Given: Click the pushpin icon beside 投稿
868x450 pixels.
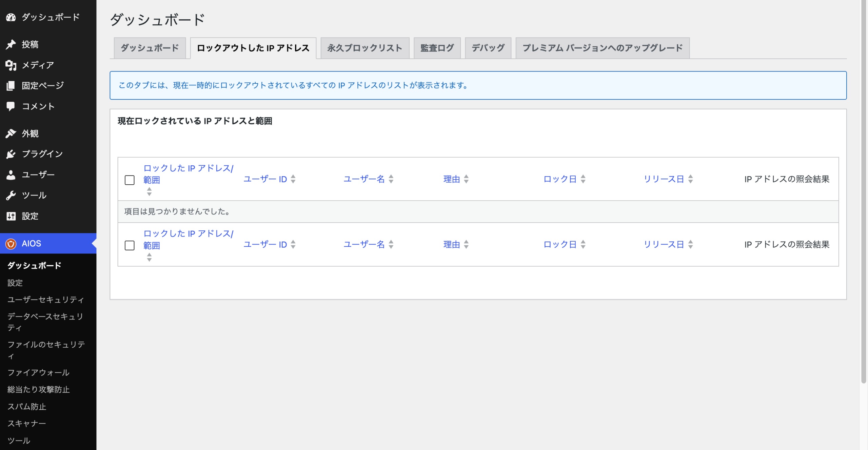Looking at the screenshot, I should [x=11, y=44].
